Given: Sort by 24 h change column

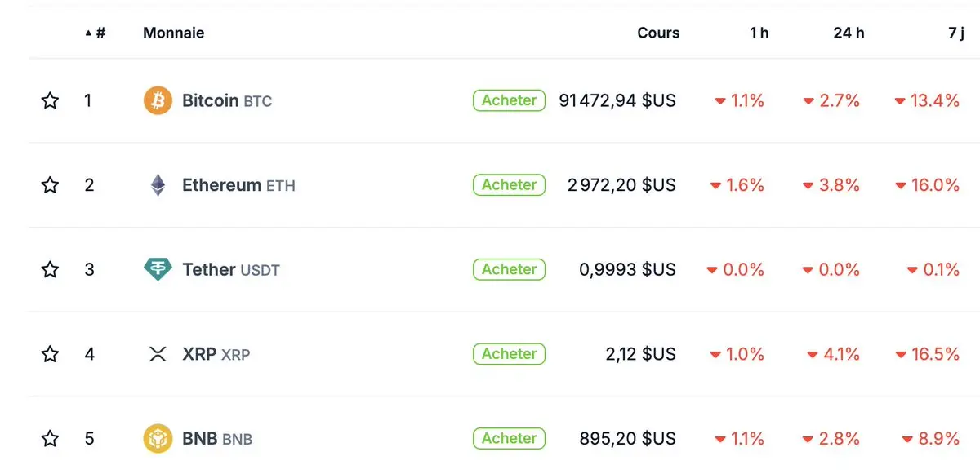Looking at the screenshot, I should [x=848, y=33].
